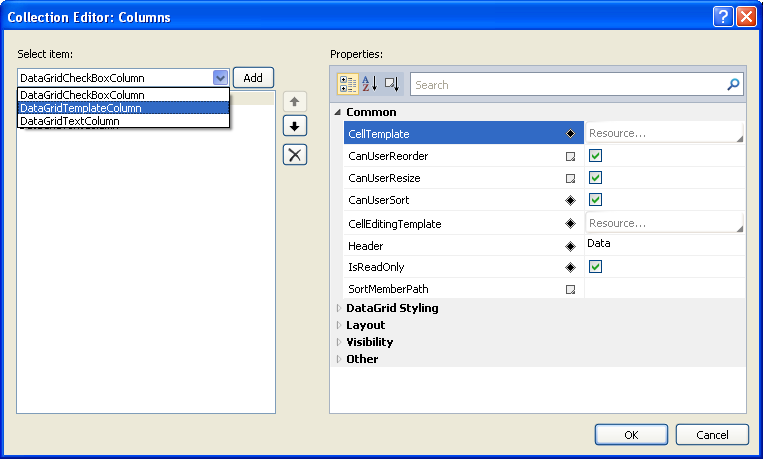This screenshot has width=763, height=459.
Task: Click the Header value field
Action: 664,244
